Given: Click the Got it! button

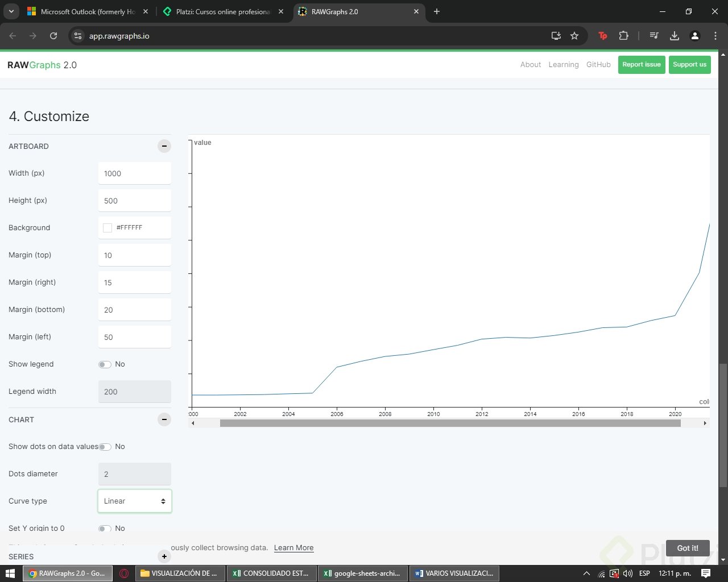Looking at the screenshot, I should pyautogui.click(x=688, y=548).
